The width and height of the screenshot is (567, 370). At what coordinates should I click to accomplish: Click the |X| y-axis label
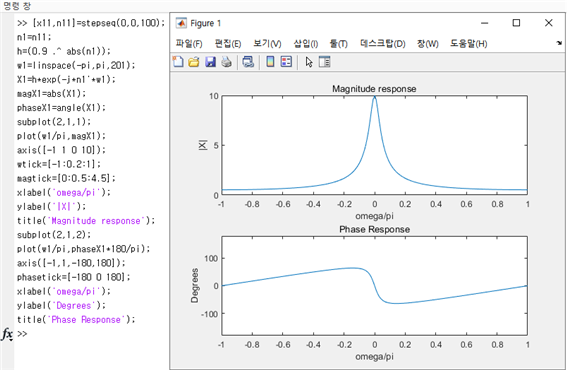pos(203,145)
